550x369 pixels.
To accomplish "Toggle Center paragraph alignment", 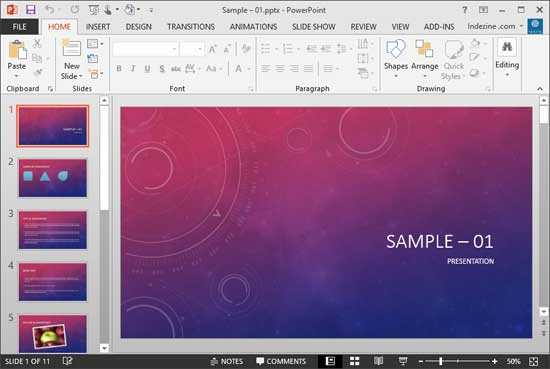I will coord(280,69).
